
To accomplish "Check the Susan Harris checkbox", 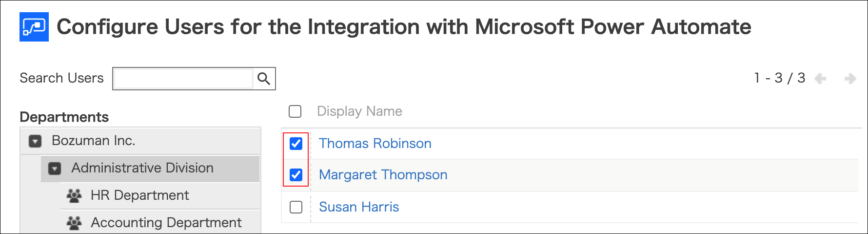I will (x=296, y=207).
